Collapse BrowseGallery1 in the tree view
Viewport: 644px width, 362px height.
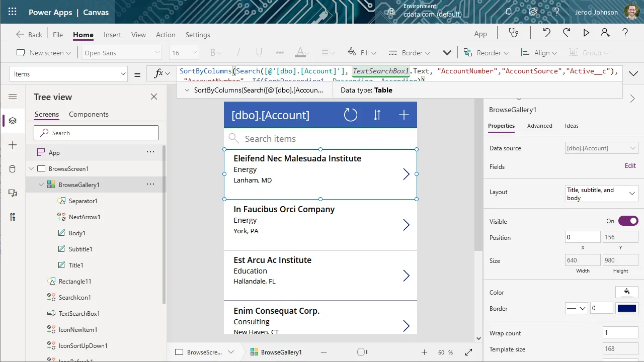click(x=41, y=184)
